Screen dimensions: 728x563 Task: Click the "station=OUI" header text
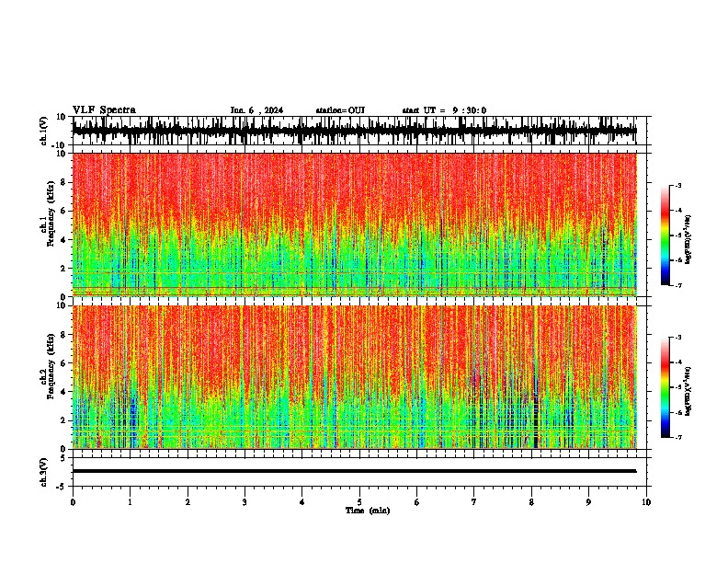point(340,110)
